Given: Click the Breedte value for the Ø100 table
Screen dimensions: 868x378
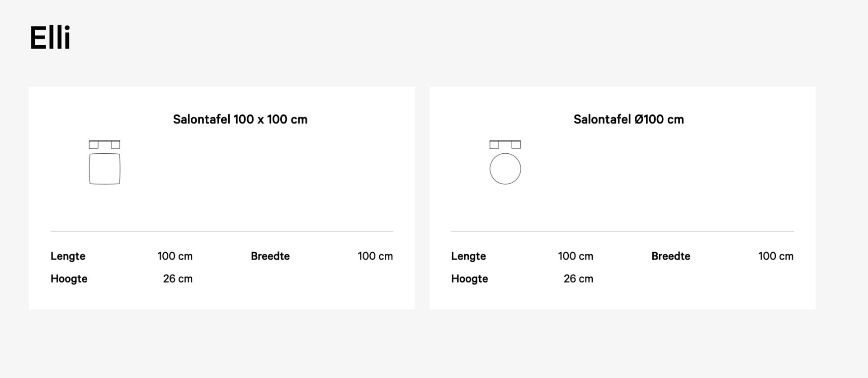Looking at the screenshot, I should [x=776, y=256].
